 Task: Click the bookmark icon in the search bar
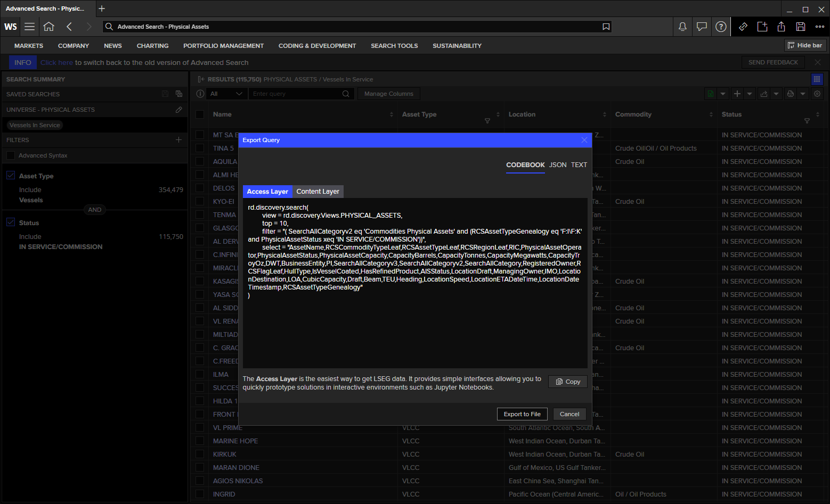point(606,27)
